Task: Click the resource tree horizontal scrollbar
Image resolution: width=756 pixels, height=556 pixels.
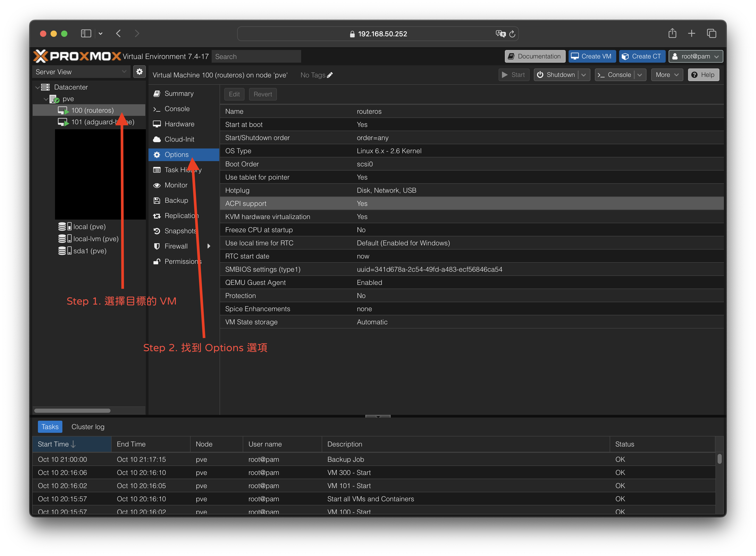Action: [x=72, y=411]
